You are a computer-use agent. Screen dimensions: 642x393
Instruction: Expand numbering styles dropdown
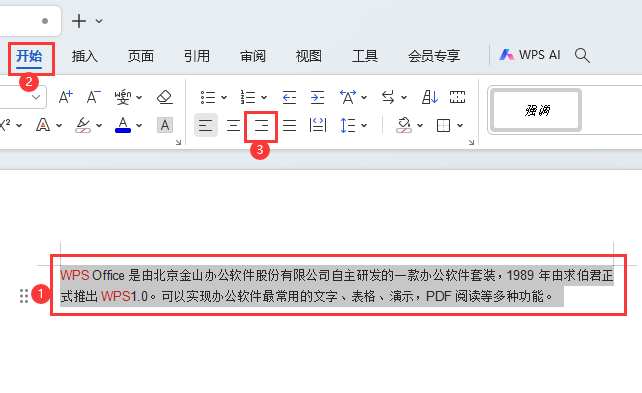tap(264, 97)
